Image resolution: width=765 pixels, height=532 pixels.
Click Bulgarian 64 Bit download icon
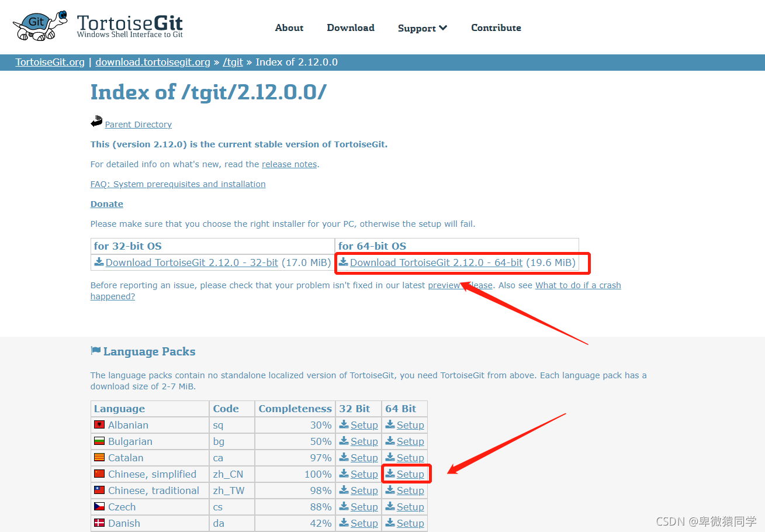click(390, 441)
